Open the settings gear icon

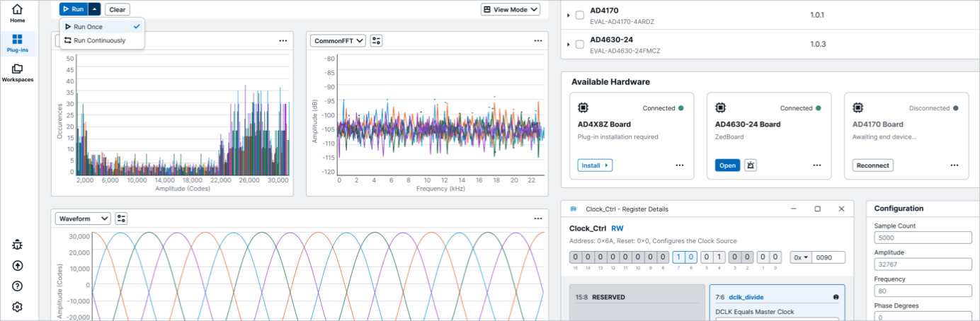pyautogui.click(x=18, y=307)
